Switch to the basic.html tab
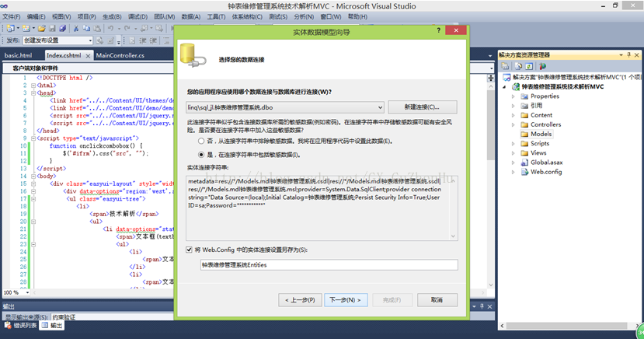 tap(18, 55)
